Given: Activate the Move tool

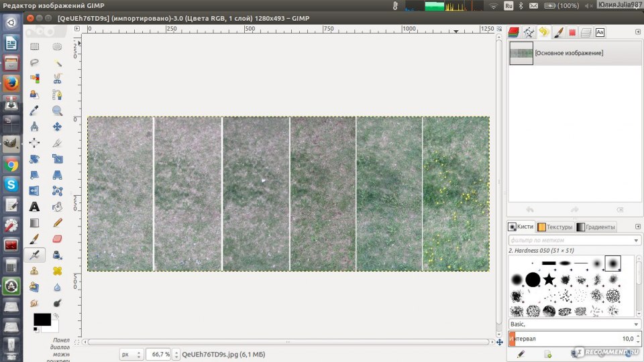Looking at the screenshot, I should click(57, 127).
